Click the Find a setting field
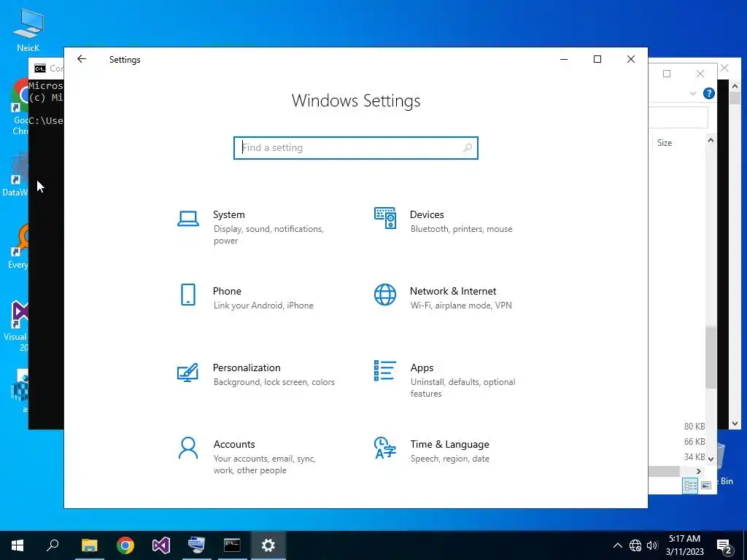747x560 pixels. tap(356, 147)
